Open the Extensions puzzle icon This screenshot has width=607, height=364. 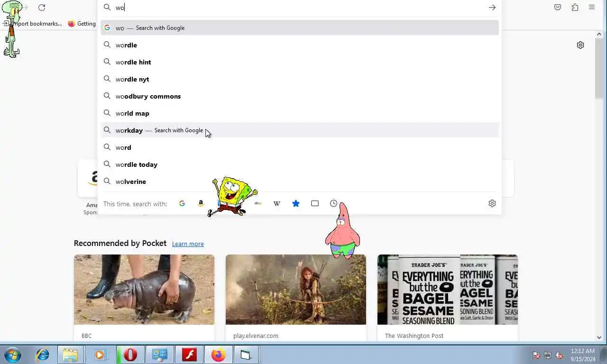tap(575, 7)
